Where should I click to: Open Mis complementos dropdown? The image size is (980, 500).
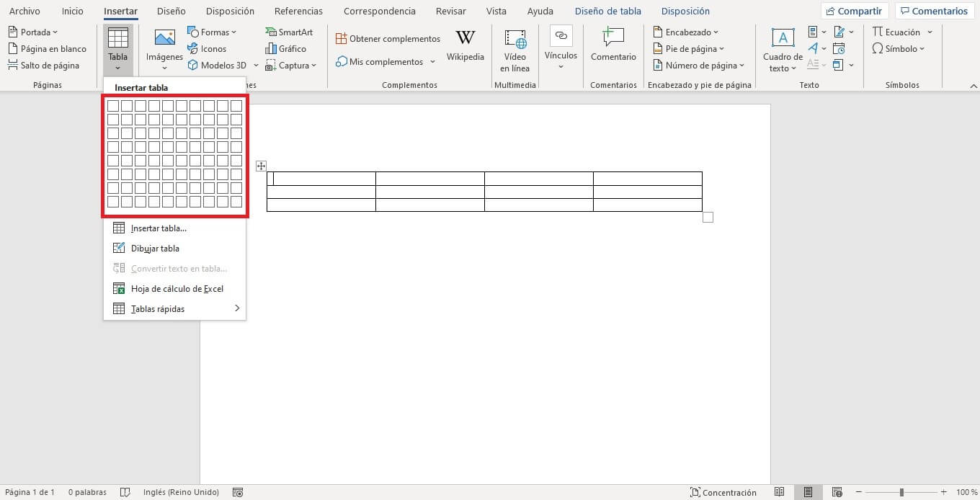[x=386, y=61]
